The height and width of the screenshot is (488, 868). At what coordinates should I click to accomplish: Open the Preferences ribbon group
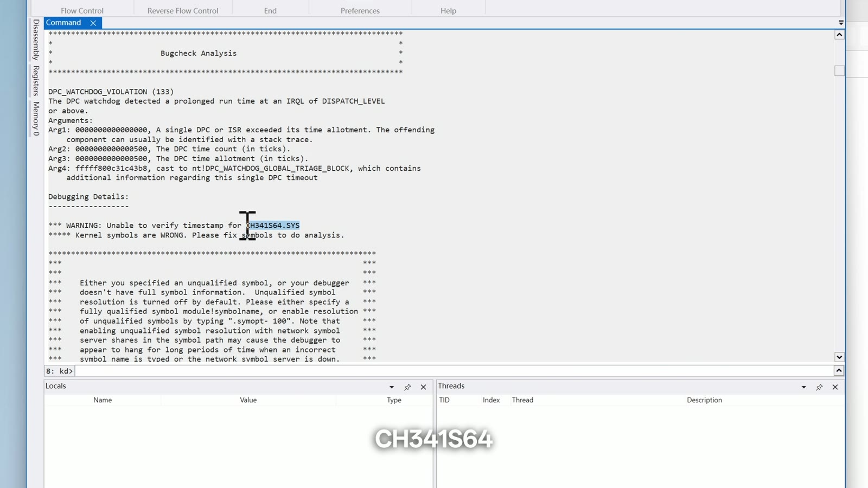[360, 10]
